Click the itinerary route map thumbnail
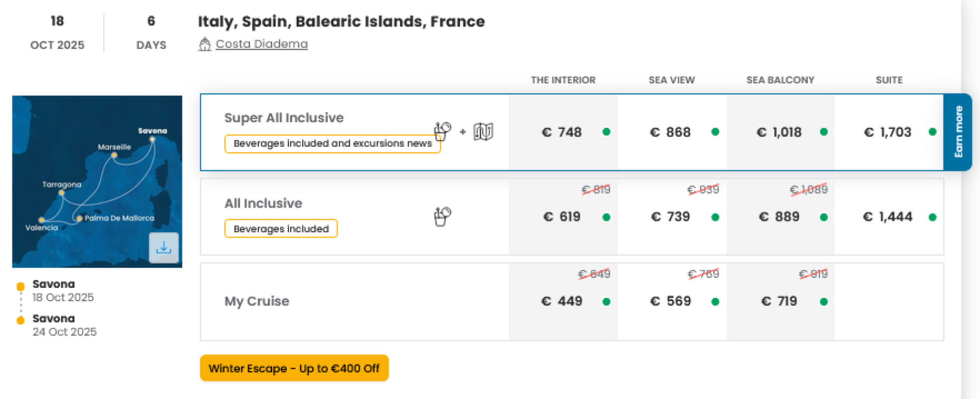 [97, 182]
